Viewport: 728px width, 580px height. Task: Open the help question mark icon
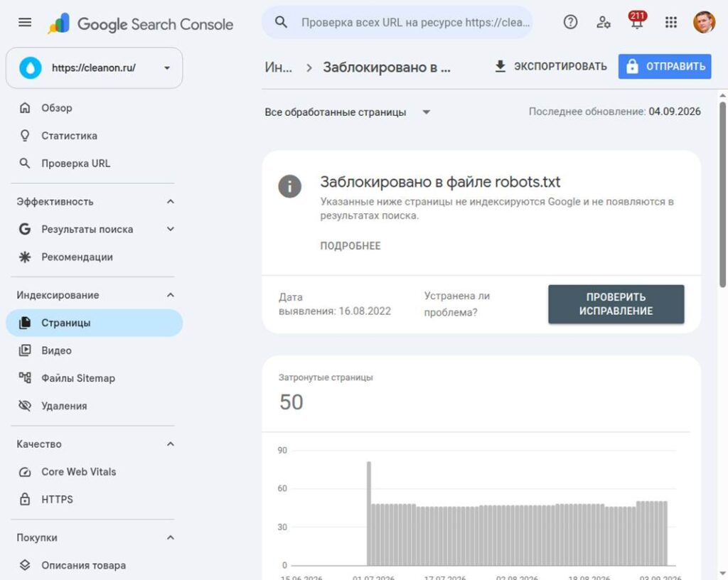(570, 22)
